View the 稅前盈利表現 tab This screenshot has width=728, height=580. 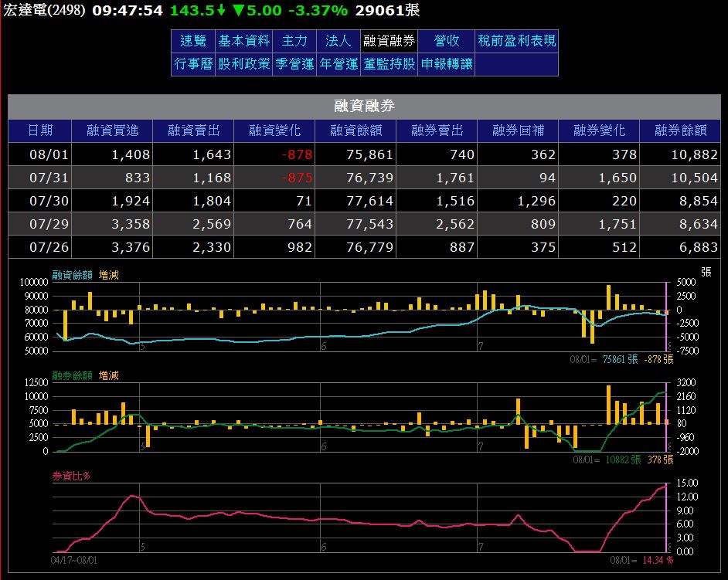[517, 41]
